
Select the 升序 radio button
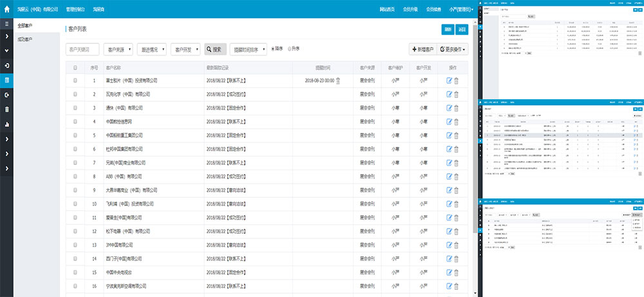coord(289,49)
